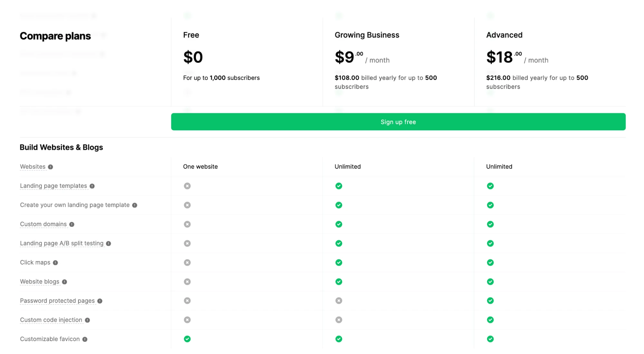
Task: Click info icon next to Website blogs
Action: coord(64,282)
